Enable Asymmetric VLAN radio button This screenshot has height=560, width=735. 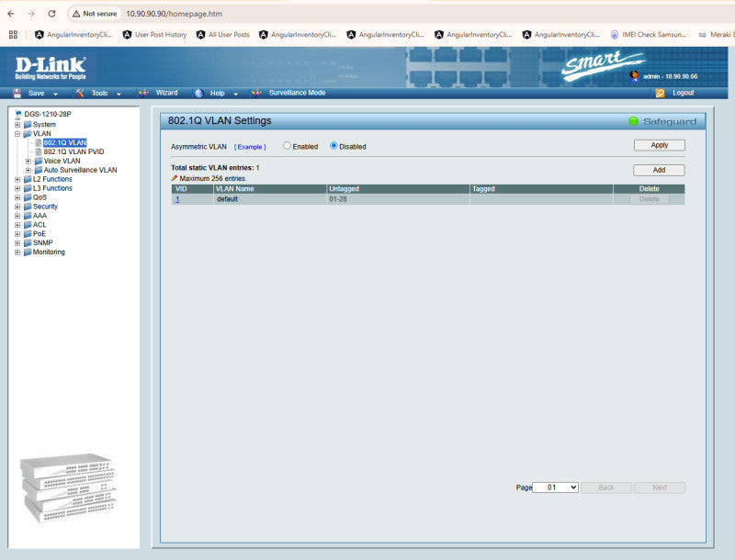(287, 146)
